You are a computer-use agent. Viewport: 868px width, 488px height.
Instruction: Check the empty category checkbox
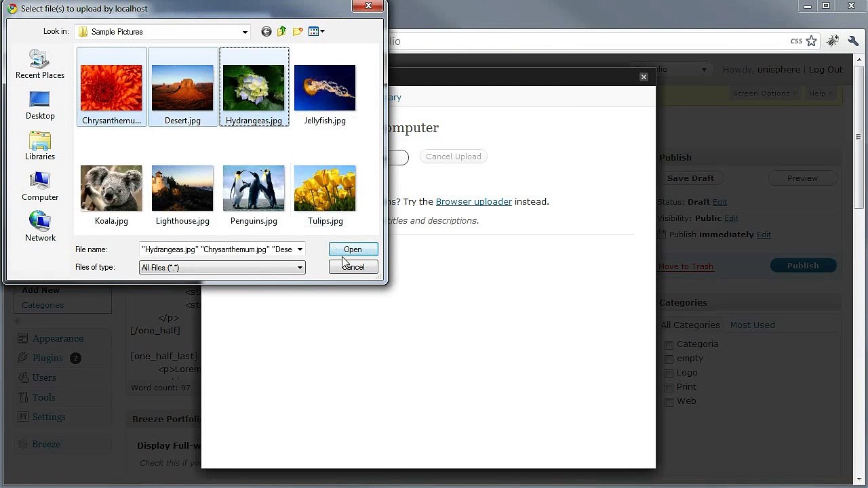pyautogui.click(x=669, y=359)
